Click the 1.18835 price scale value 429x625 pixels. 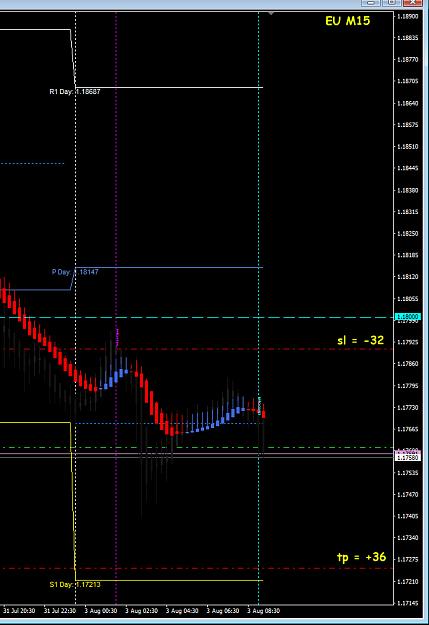(x=408, y=38)
